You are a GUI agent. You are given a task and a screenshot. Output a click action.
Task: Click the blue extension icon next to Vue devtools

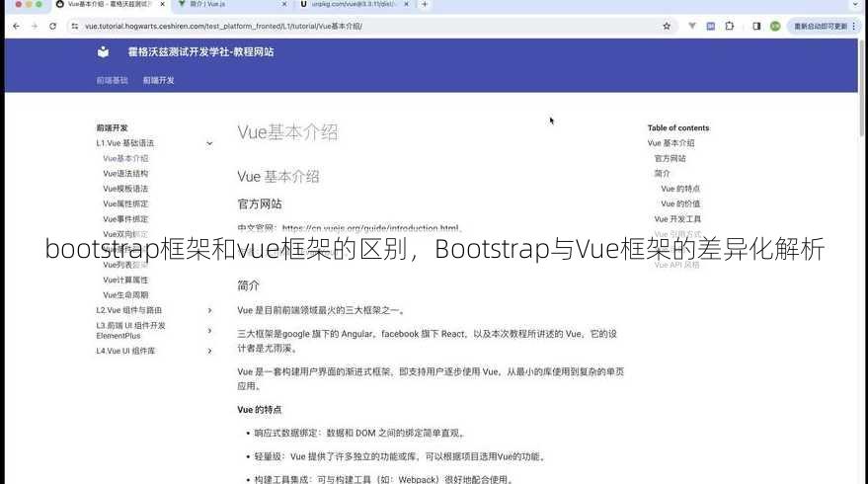711,26
